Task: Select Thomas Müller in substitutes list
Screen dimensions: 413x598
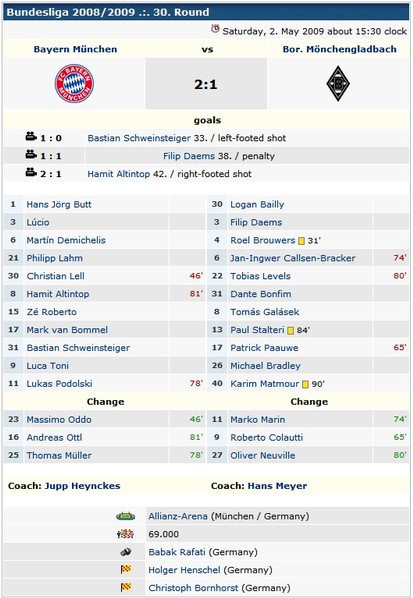Action: tap(59, 455)
